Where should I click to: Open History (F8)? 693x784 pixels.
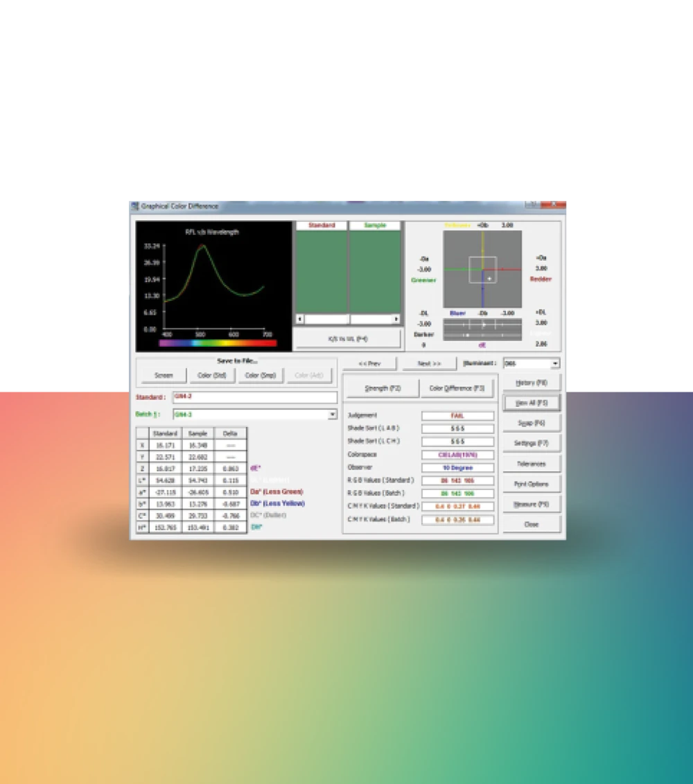click(532, 383)
